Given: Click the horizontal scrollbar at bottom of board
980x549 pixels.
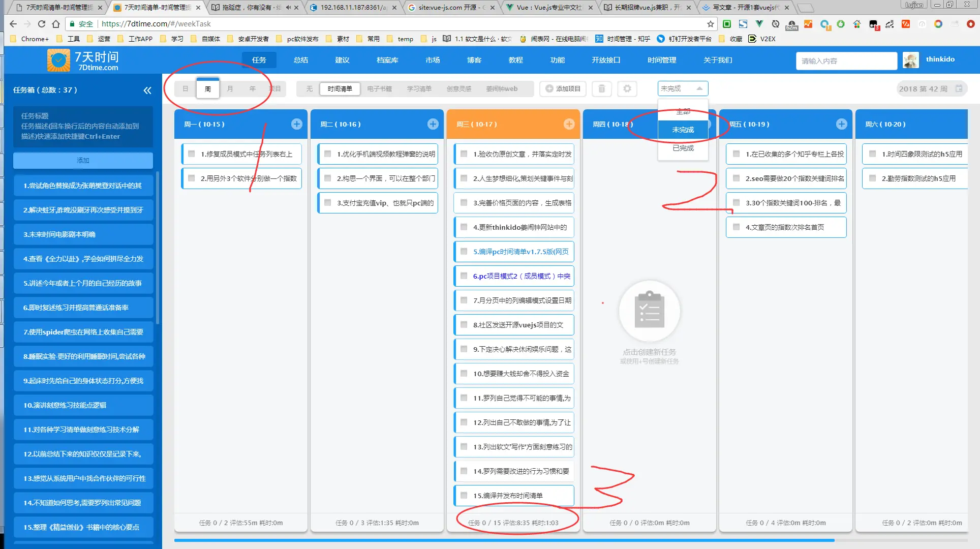Looking at the screenshot, I should coord(503,540).
